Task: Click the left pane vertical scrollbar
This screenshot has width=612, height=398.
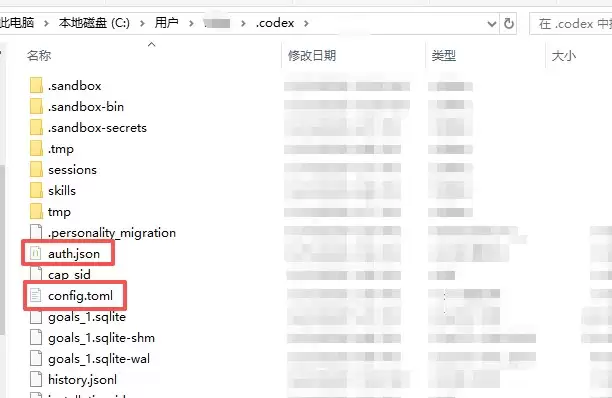Action: (x=2, y=250)
